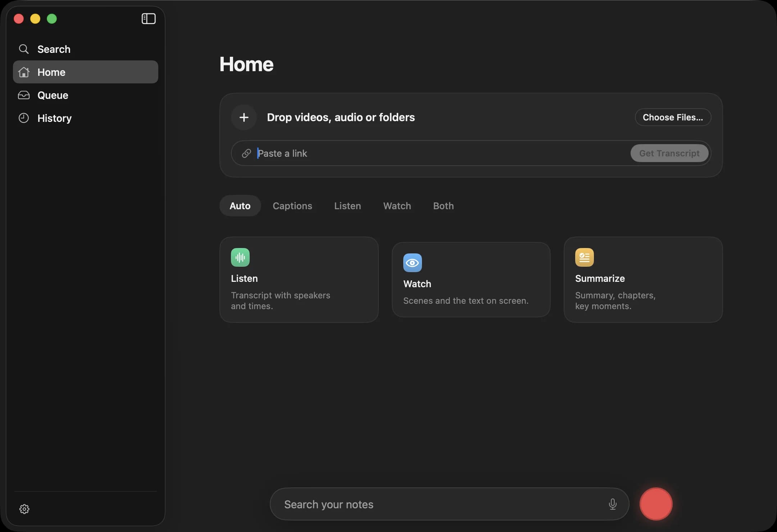Image resolution: width=777 pixels, height=532 pixels.
Task: Click the History clock icon
Action: coord(24,118)
